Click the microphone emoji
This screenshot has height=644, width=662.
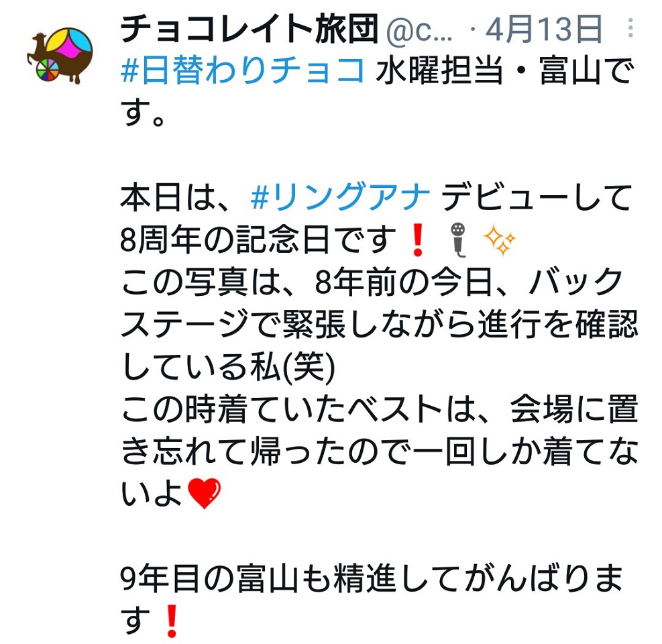pos(458,240)
